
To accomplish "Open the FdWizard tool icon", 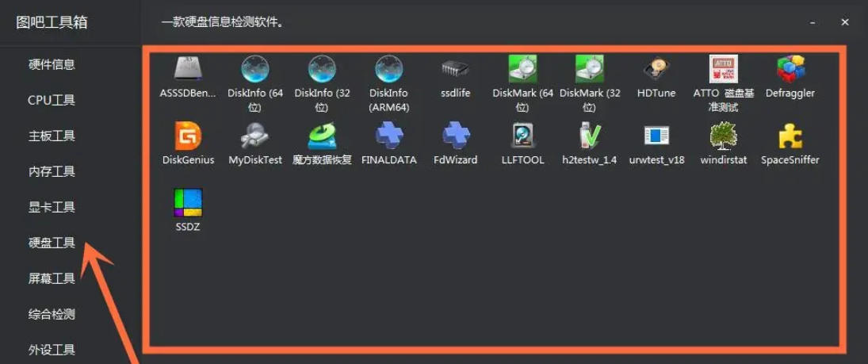I will tap(456, 136).
